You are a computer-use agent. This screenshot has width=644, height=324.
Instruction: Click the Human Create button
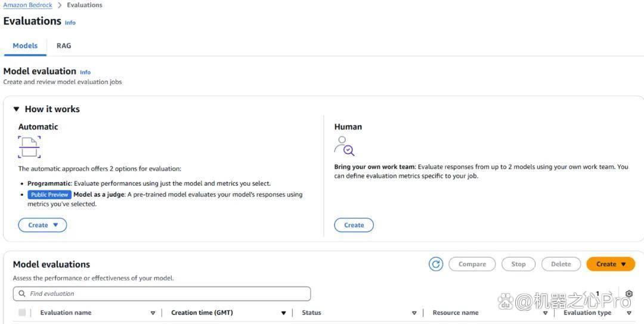(354, 225)
